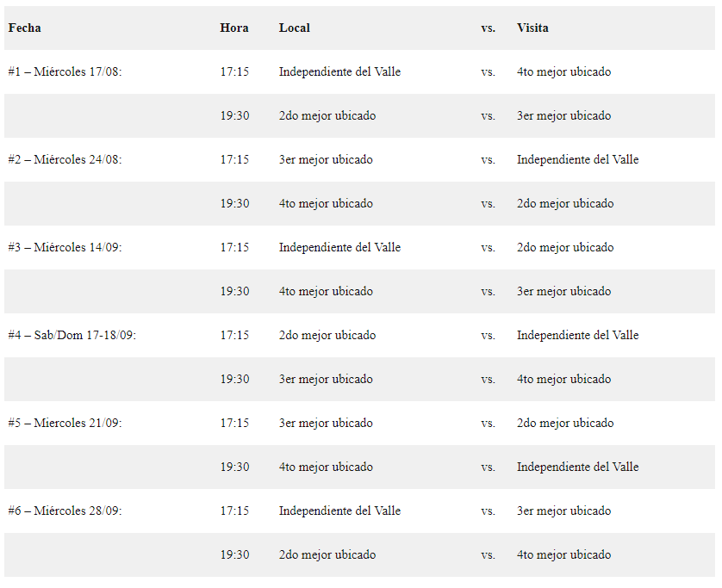This screenshot has height=588, width=722.
Task: Select the '#6 – Miércoles 28/09:' date cell
Action: (65, 511)
